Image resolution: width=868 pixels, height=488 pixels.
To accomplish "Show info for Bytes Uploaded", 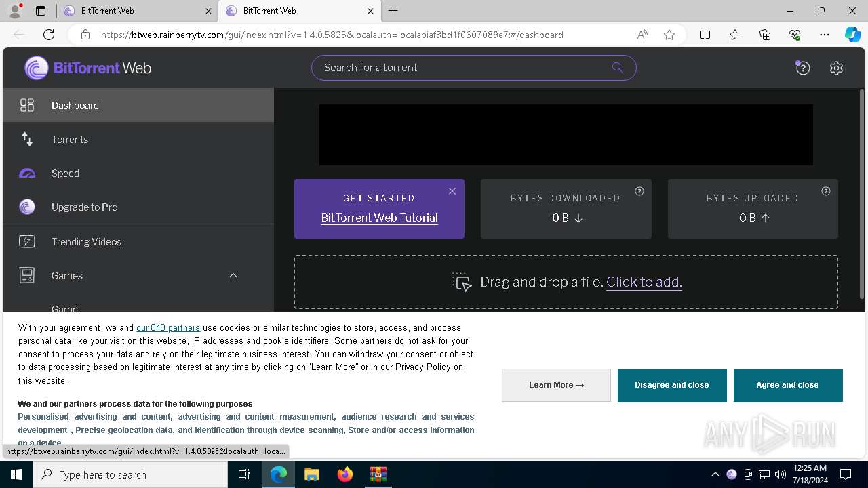I will click(825, 191).
